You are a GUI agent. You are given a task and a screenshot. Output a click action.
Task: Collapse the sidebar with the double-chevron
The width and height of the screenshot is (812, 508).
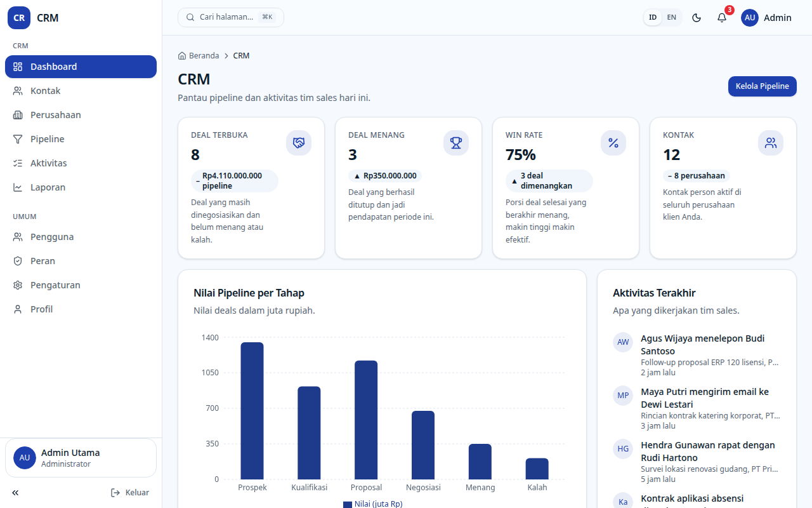click(x=15, y=493)
